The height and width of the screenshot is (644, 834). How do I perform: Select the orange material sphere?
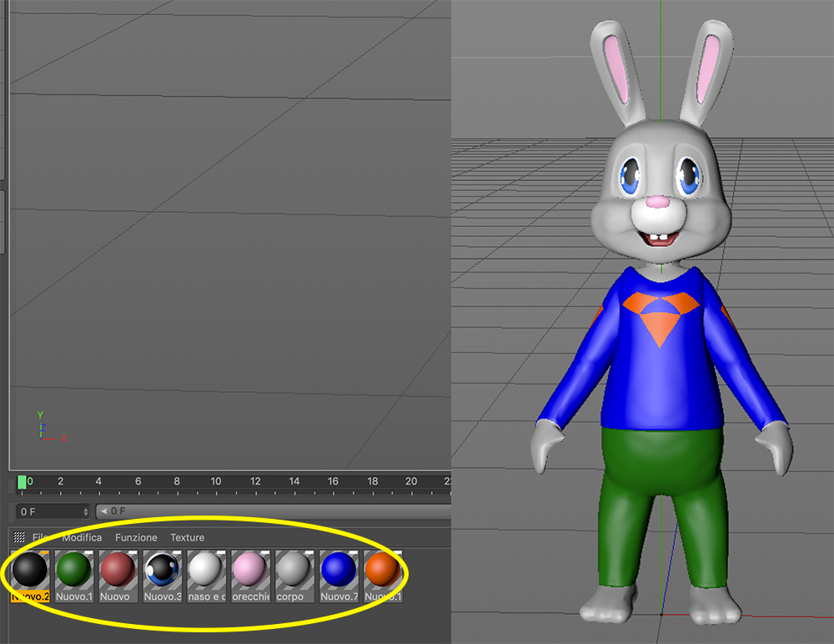383,570
